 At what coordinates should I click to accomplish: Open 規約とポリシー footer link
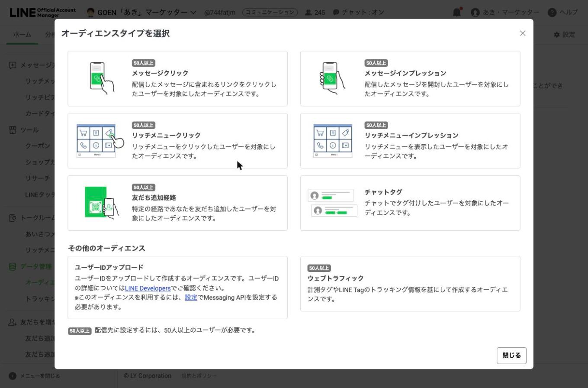coord(199,376)
